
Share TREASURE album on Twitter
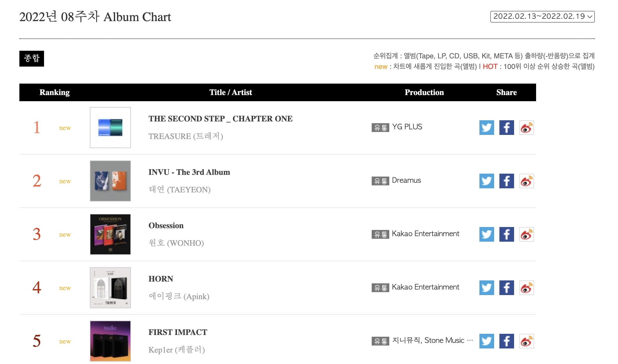click(486, 128)
